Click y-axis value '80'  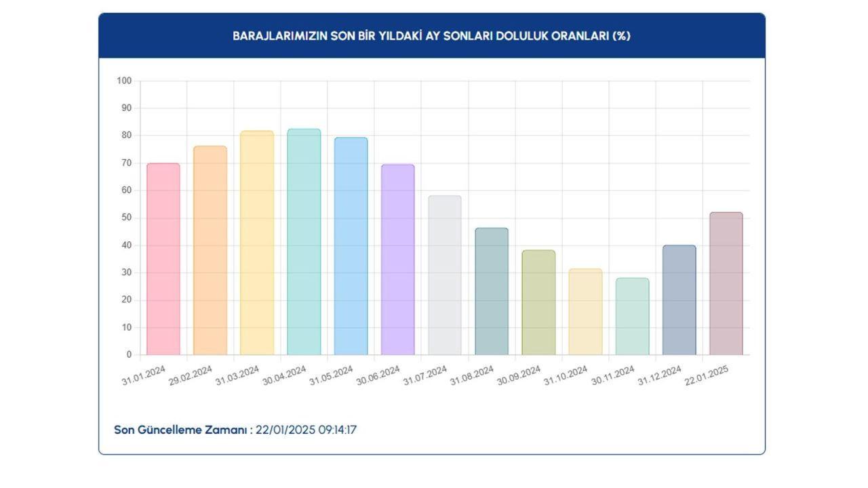(127, 136)
